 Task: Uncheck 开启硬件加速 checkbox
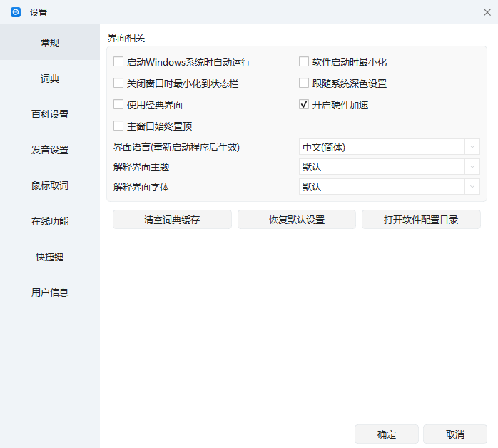304,104
